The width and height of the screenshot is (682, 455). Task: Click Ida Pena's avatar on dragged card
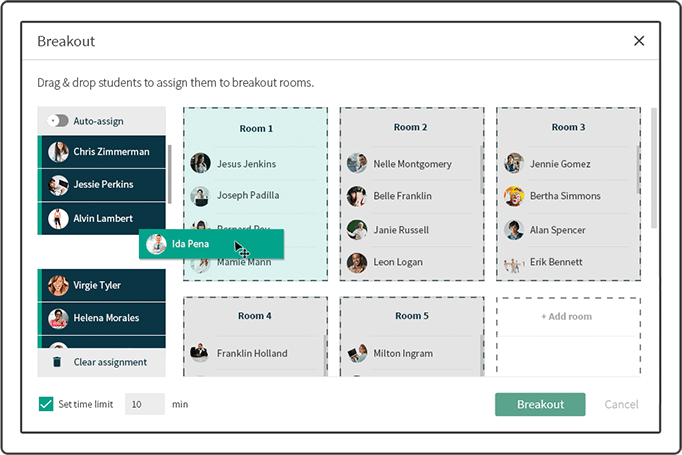pyautogui.click(x=156, y=244)
